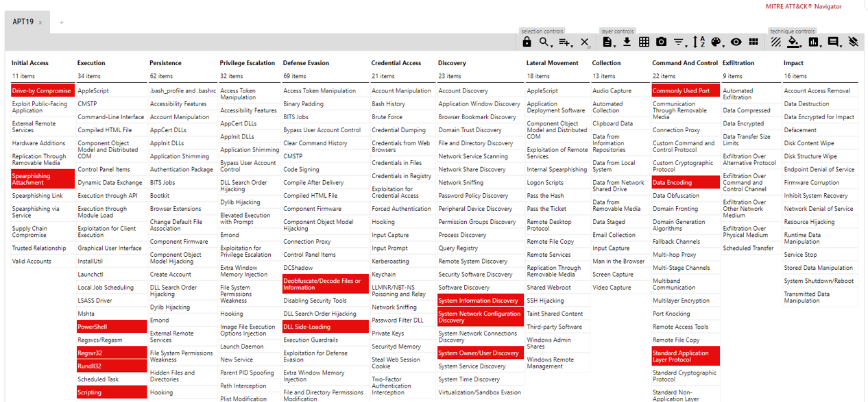Select the Data Encoding technique

click(x=686, y=183)
